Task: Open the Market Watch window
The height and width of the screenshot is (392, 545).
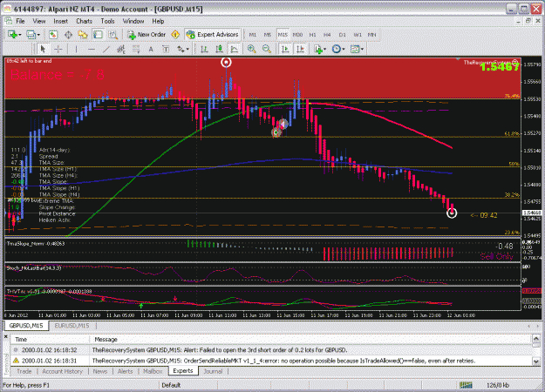Action: [53, 35]
